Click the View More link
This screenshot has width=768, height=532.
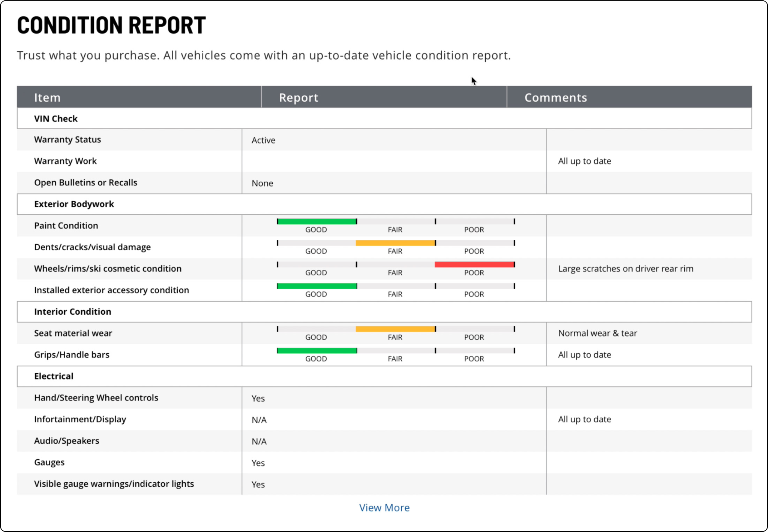tap(384, 508)
